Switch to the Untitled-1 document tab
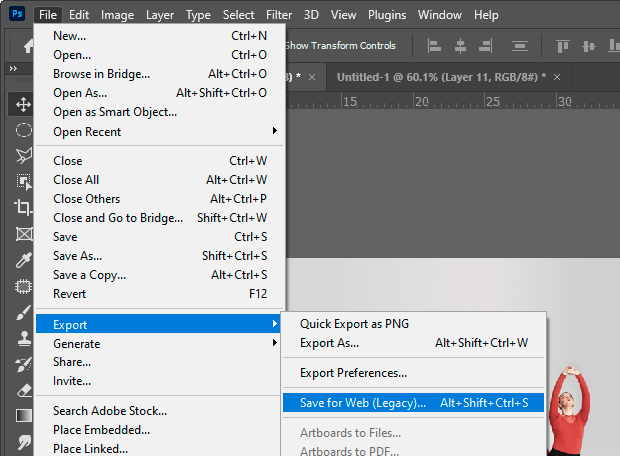The height and width of the screenshot is (456, 620). 438,77
